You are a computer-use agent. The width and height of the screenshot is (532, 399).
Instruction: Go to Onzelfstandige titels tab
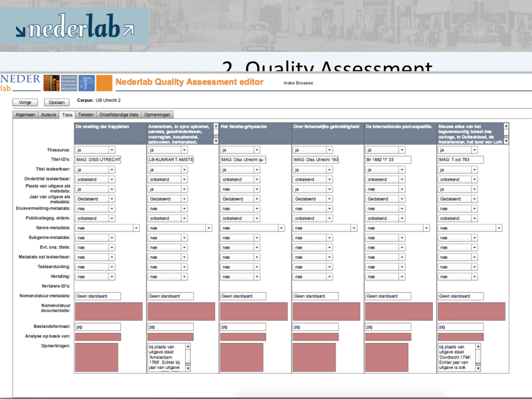(119, 115)
